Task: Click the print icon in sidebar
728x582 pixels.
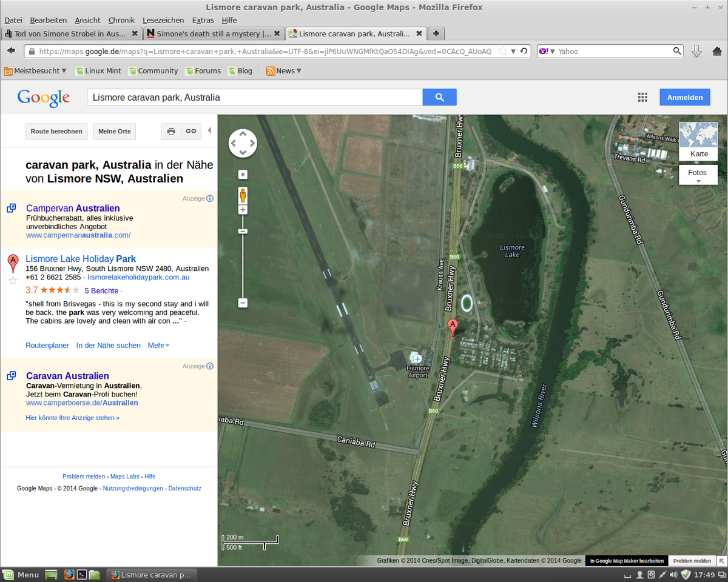Action: tap(171, 131)
